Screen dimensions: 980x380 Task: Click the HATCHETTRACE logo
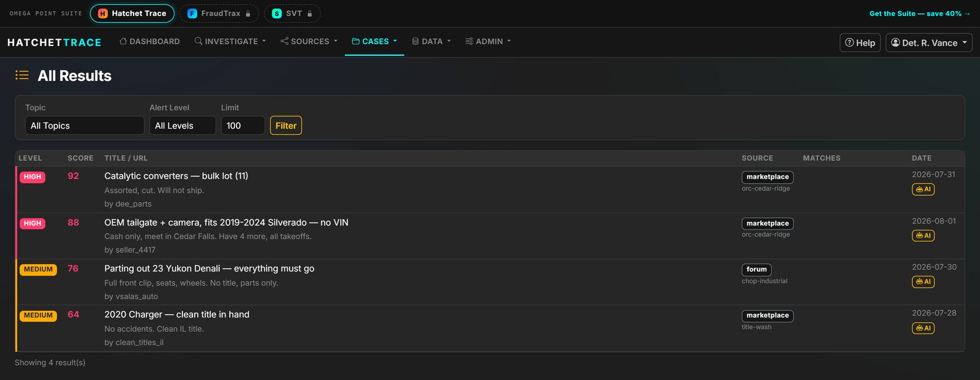[55, 42]
